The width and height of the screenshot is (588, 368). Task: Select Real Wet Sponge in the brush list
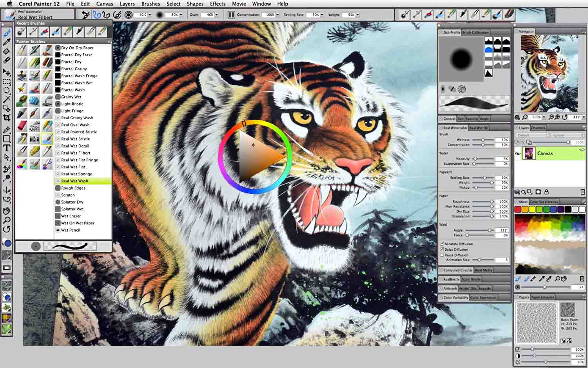click(77, 174)
